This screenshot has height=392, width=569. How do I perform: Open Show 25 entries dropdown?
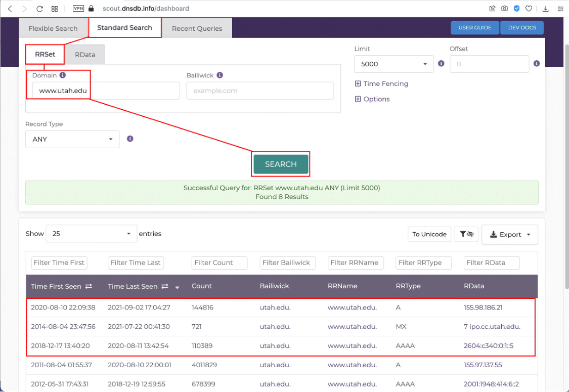pos(92,233)
